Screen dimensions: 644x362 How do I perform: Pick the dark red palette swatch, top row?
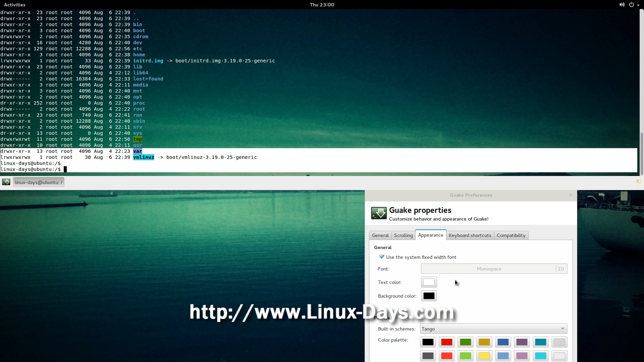[x=446, y=342]
